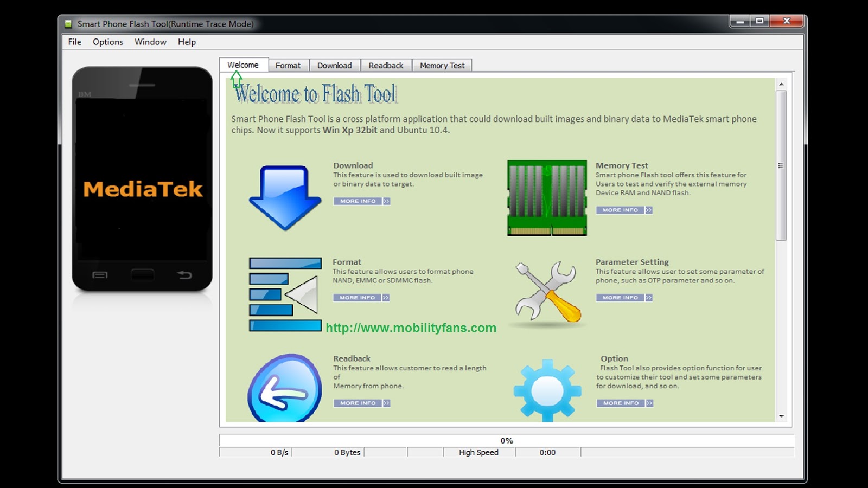Switch to the Memory Test tab
Screen dimensions: 868x488
point(442,65)
